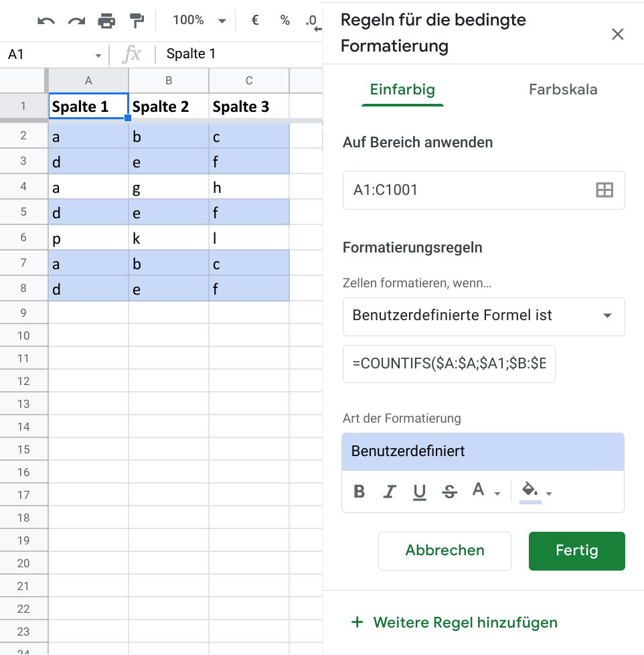644x655 pixels.
Task: Select the paint format roller icon
Action: [137, 21]
